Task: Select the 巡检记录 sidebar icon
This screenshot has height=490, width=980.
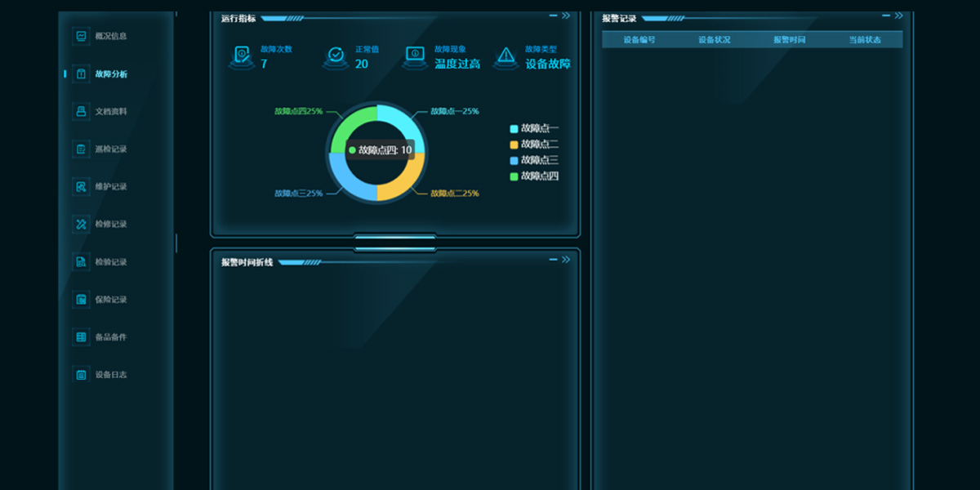Action: click(x=81, y=149)
